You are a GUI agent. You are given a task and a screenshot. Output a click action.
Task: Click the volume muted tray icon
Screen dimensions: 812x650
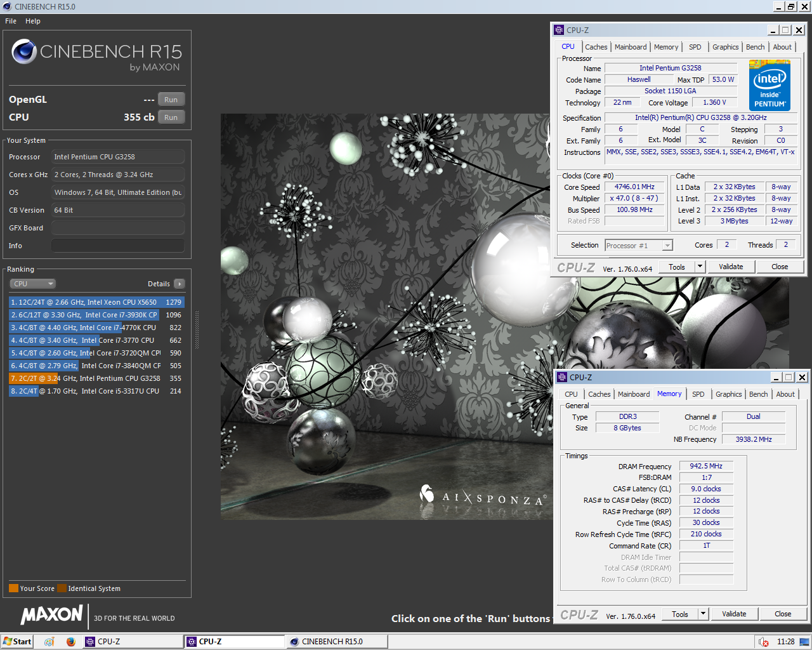764,642
